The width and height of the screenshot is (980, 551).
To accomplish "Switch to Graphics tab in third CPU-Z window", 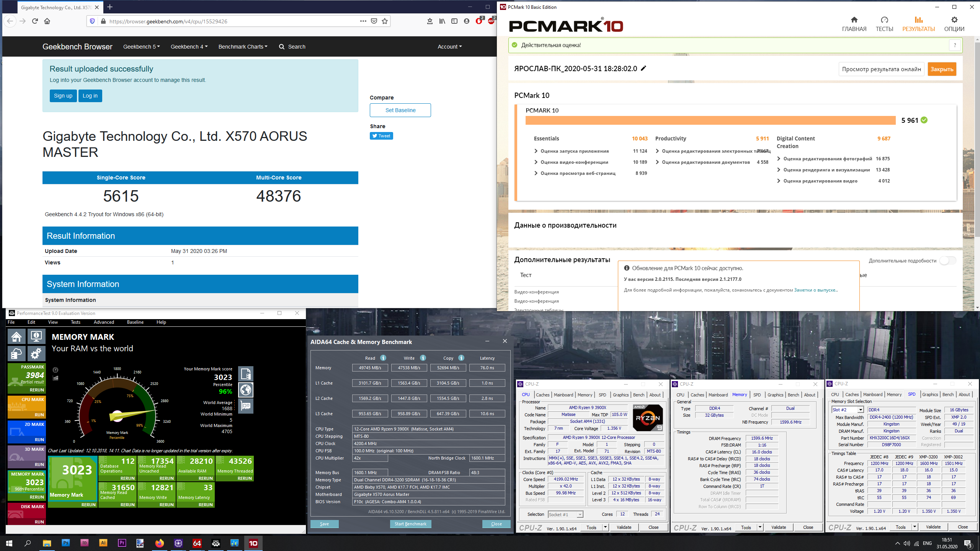I will [x=930, y=395].
